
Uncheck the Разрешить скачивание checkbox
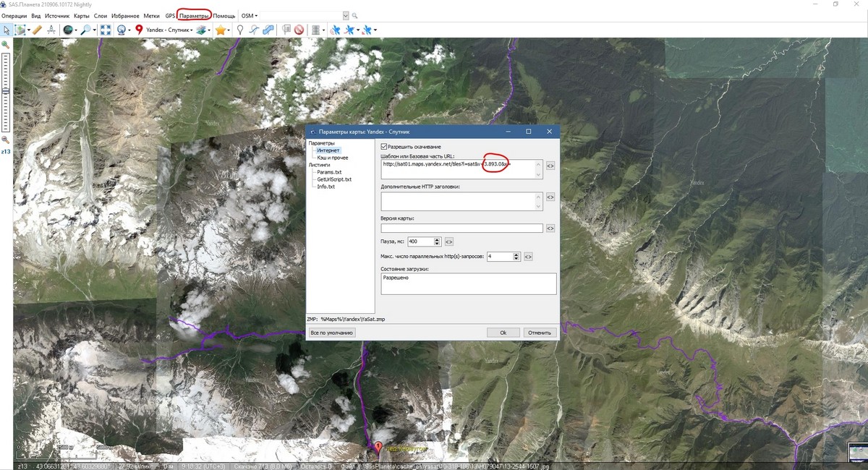[x=384, y=147]
